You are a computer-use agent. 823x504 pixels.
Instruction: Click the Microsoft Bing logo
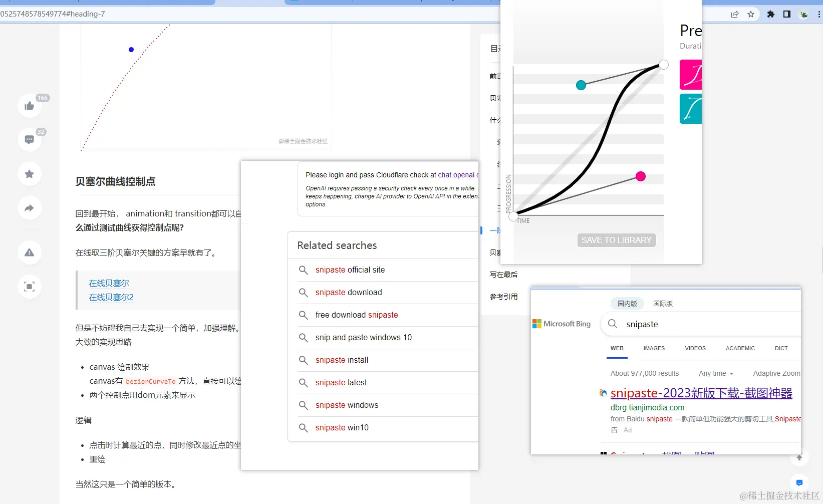(x=562, y=323)
